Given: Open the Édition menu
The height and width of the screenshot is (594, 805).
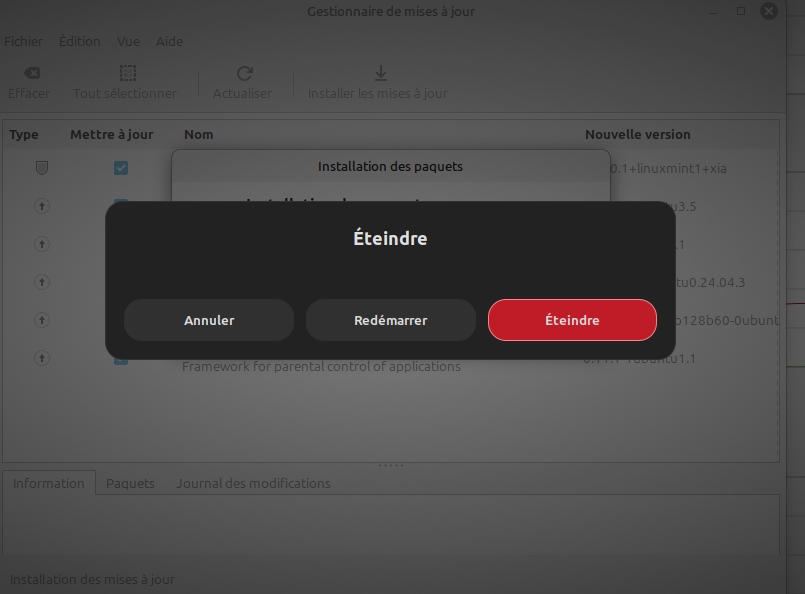Looking at the screenshot, I should coord(80,41).
